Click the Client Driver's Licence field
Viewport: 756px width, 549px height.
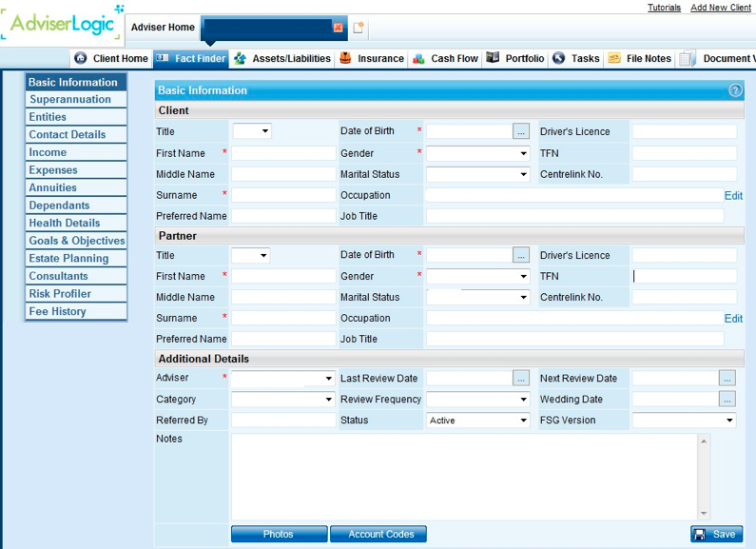(x=685, y=131)
